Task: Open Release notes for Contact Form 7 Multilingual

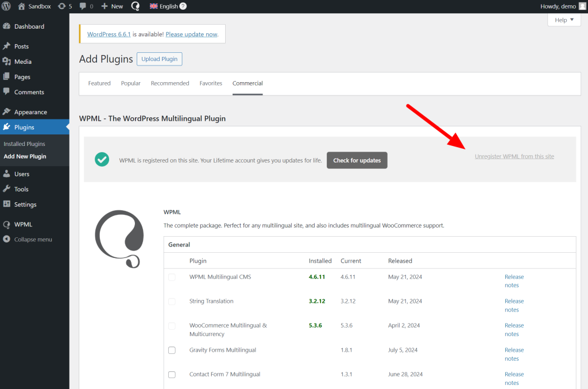Action: click(514, 379)
